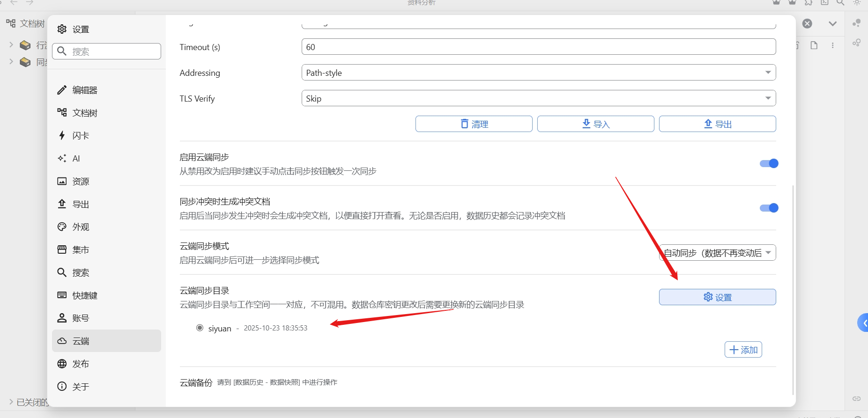Open the sidebar 导出 upload icon section
The width and height of the screenshot is (868, 418).
click(x=62, y=204)
